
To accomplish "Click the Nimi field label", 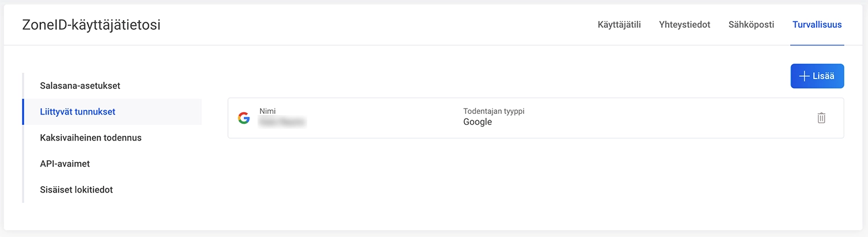I will click(x=267, y=111).
